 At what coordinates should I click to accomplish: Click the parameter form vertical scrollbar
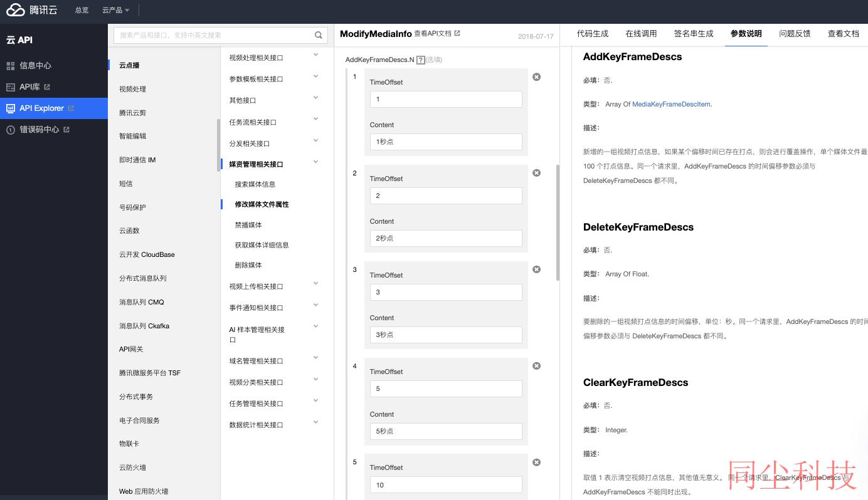click(x=558, y=223)
